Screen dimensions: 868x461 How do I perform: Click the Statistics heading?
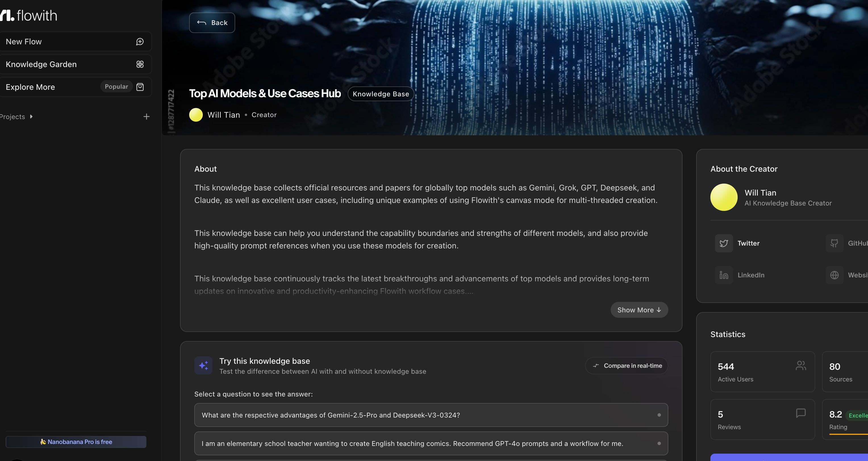pyautogui.click(x=728, y=334)
